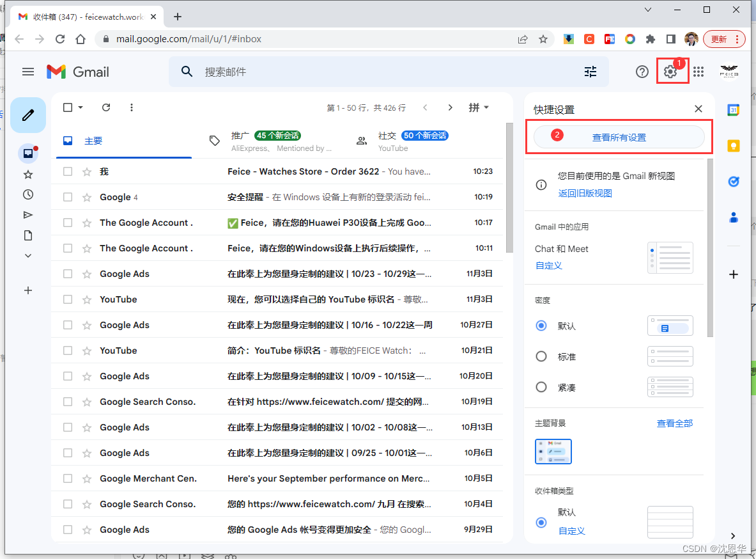756x559 pixels.
Task: Open Google Search Conso. email from 10月19日
Action: pyautogui.click(x=277, y=402)
